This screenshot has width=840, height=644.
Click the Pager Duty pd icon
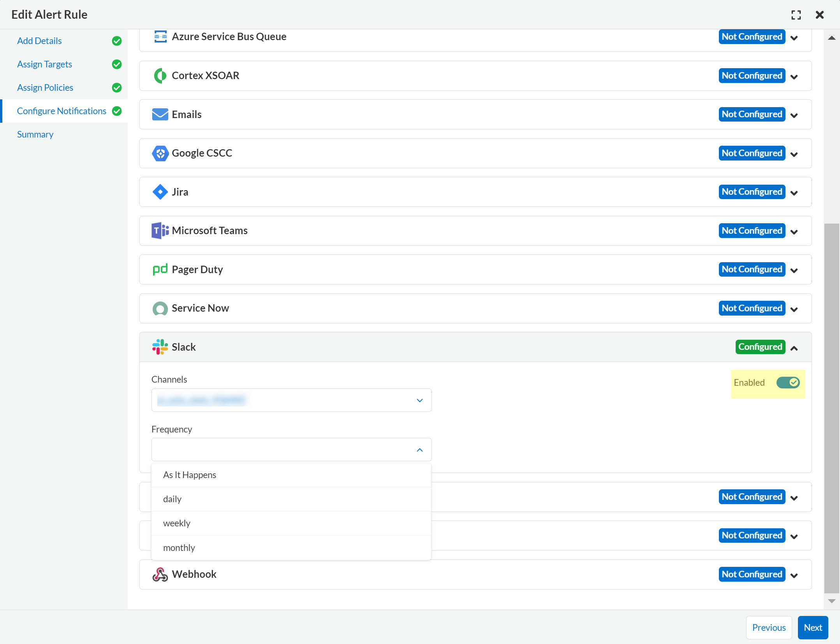click(160, 269)
